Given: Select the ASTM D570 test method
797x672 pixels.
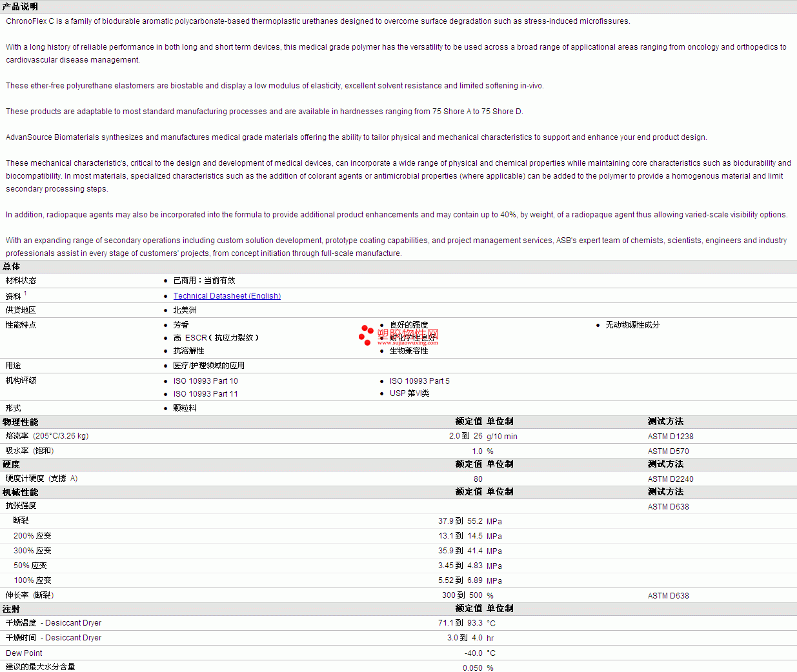Looking at the screenshot, I should (669, 451).
